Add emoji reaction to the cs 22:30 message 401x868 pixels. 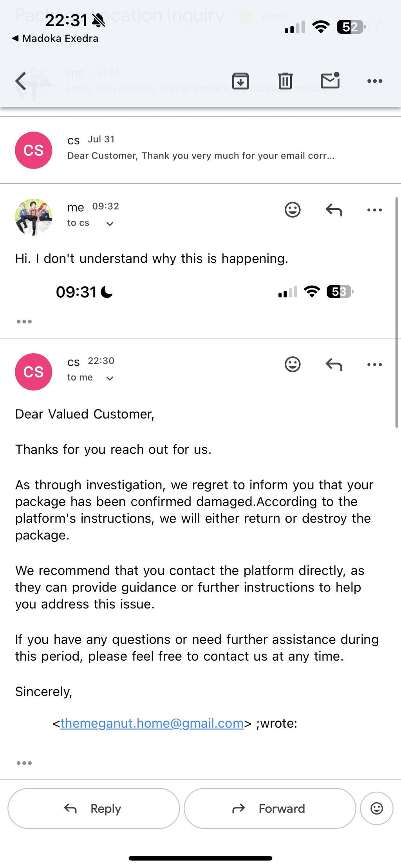293,364
